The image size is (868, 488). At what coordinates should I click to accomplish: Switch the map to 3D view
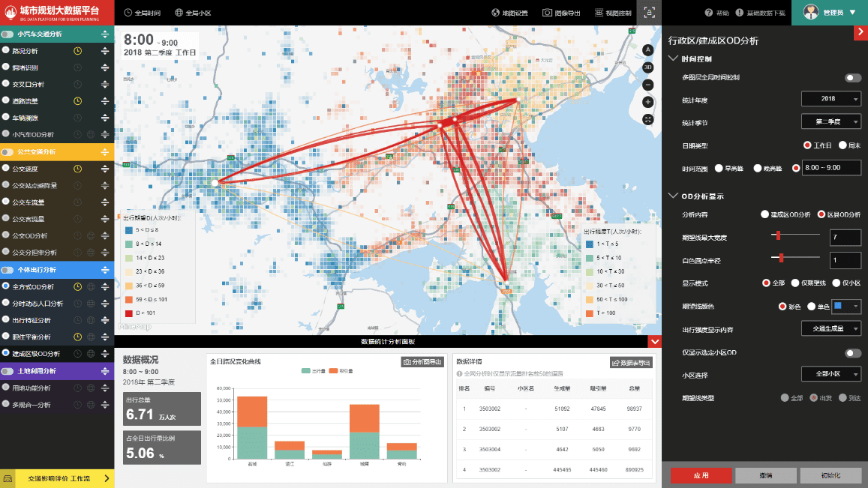648,67
